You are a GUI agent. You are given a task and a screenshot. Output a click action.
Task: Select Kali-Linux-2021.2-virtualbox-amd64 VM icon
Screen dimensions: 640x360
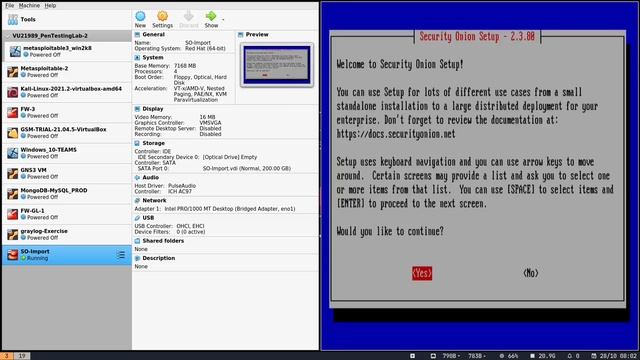coord(13,92)
